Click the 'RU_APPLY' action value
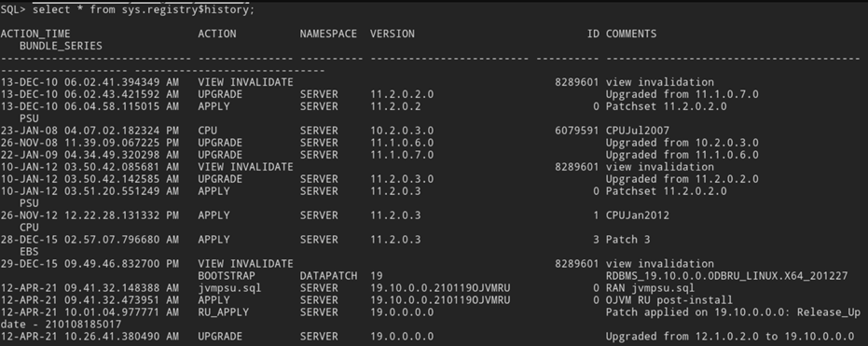The height and width of the screenshot is (346, 868). tap(224, 312)
